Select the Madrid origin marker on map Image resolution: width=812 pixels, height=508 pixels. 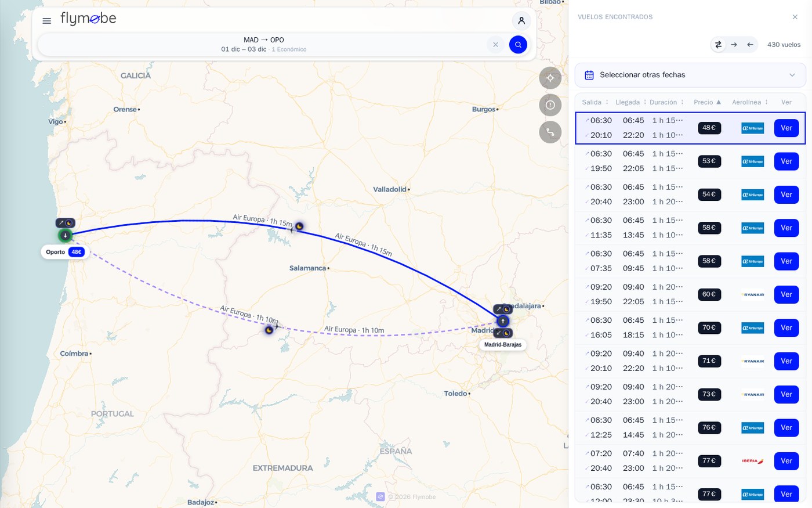pos(503,321)
